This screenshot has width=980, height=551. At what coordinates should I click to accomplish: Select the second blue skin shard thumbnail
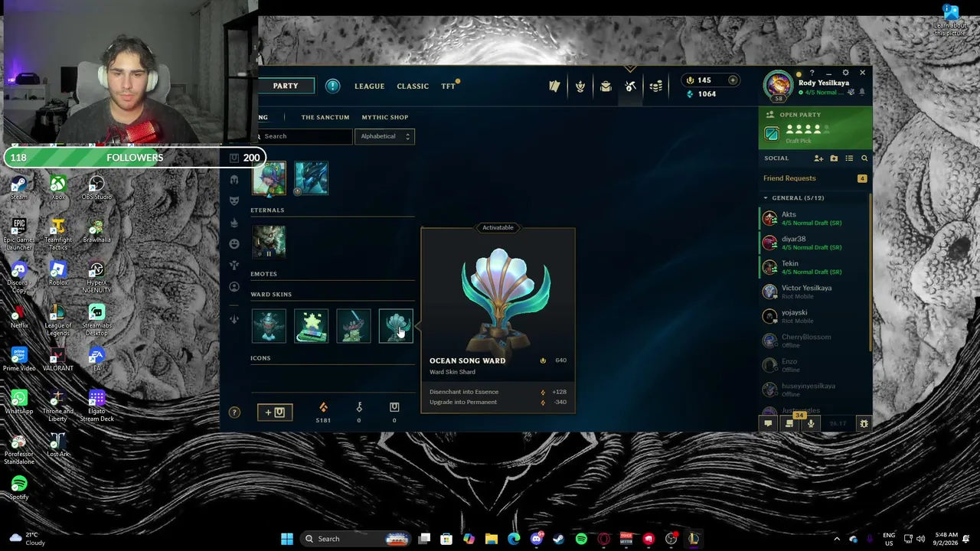tap(311, 178)
